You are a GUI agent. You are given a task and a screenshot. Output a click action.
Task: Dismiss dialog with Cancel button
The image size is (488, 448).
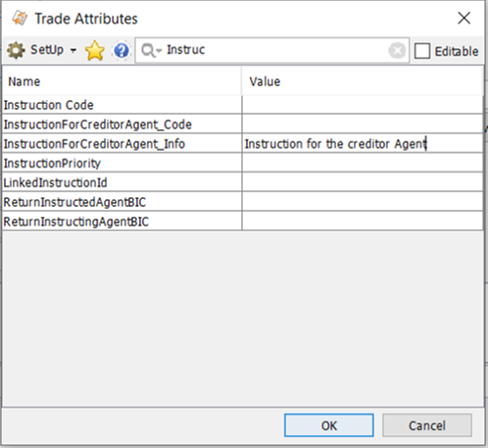pyautogui.click(x=427, y=425)
